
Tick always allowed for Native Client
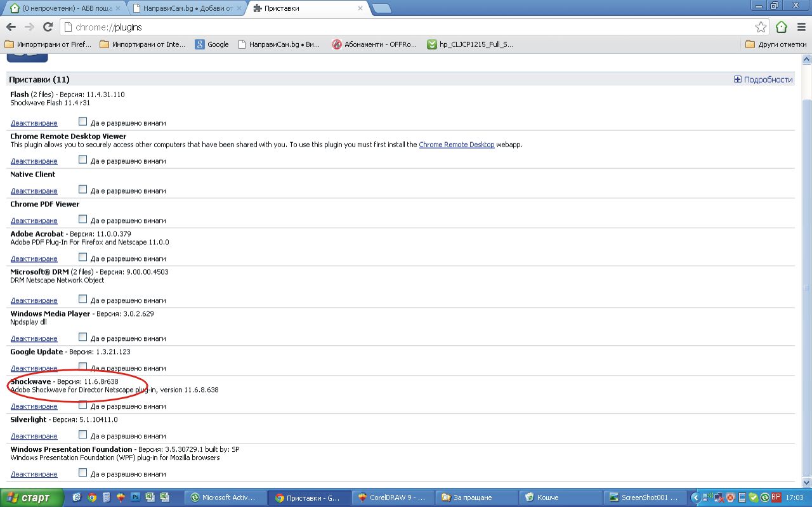click(x=82, y=189)
